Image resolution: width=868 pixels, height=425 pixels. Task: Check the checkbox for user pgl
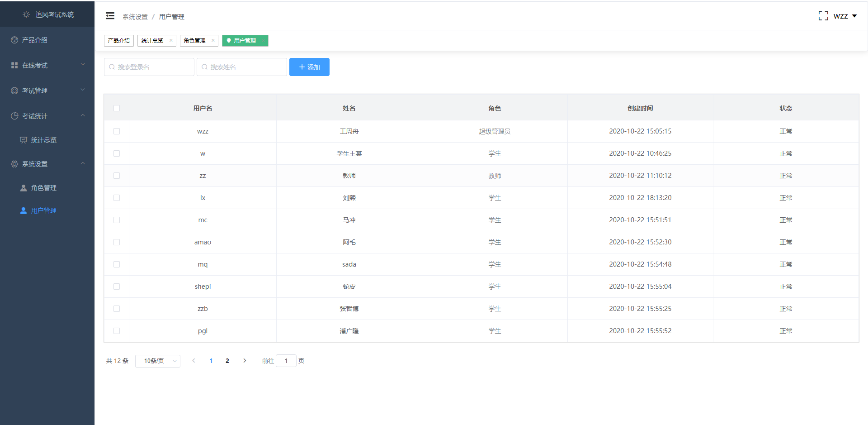[x=117, y=331]
